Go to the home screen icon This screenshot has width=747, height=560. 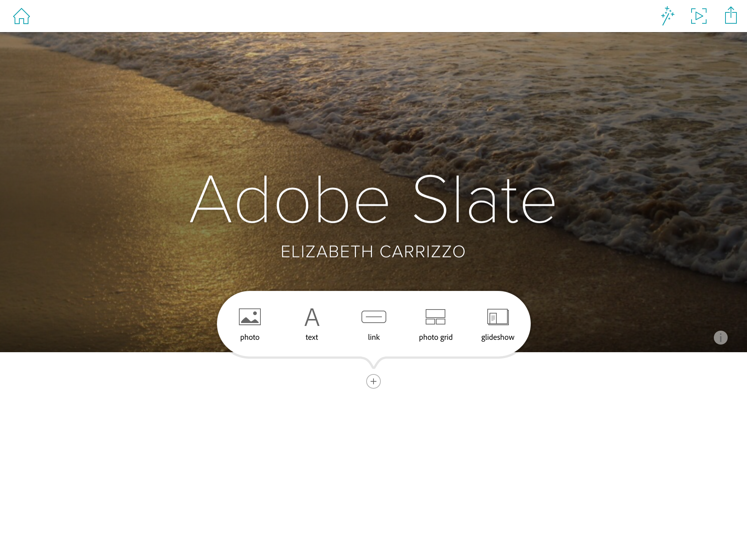tap(22, 16)
